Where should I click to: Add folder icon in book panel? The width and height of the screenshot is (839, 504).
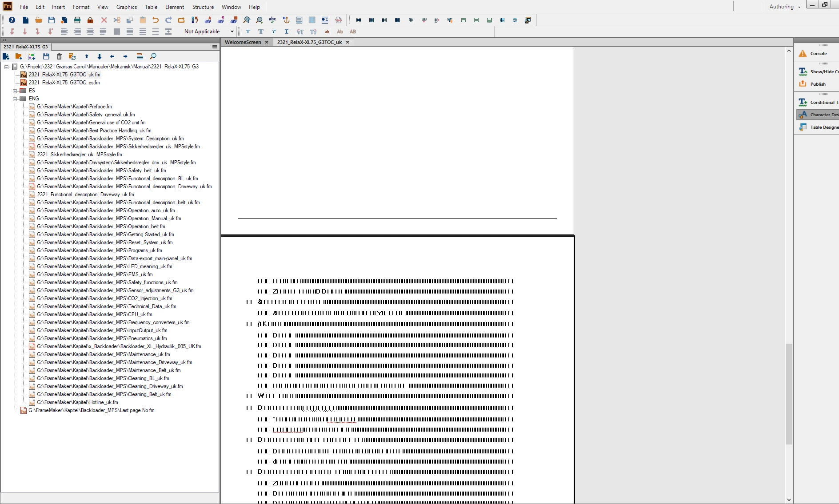coord(19,56)
